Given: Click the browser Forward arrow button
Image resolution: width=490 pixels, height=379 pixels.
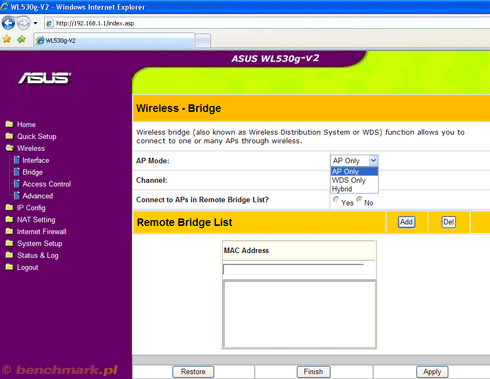Looking at the screenshot, I should click(23, 23).
